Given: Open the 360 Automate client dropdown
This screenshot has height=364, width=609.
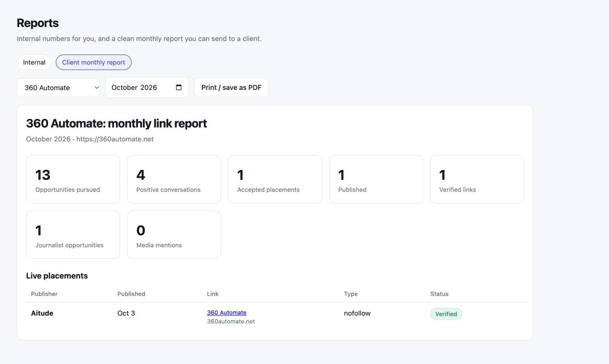Looking at the screenshot, I should tap(59, 87).
